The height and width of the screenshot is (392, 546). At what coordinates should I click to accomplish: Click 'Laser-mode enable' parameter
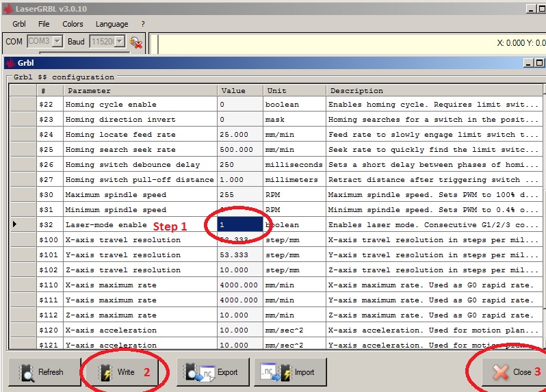[x=140, y=225]
